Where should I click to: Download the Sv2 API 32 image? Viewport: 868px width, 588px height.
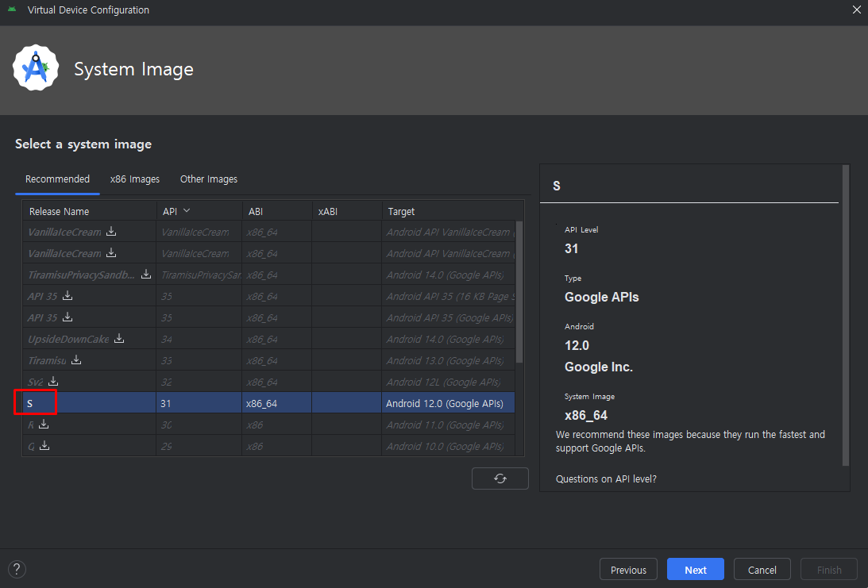point(53,381)
